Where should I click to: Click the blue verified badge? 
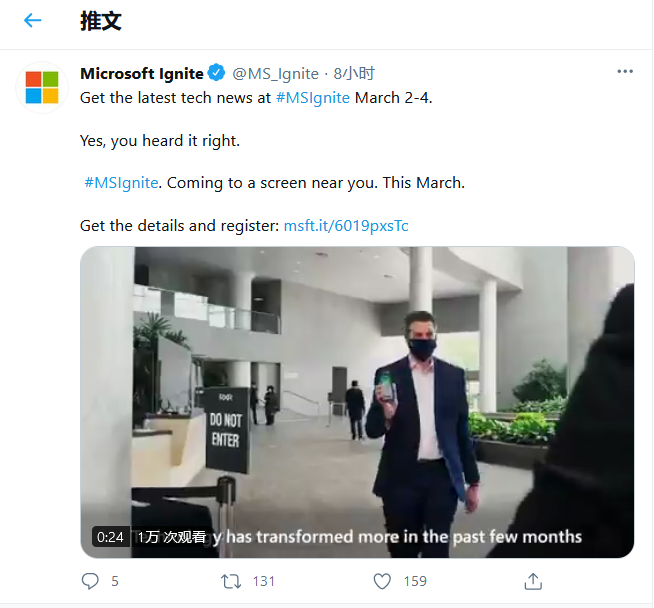pyautogui.click(x=217, y=73)
